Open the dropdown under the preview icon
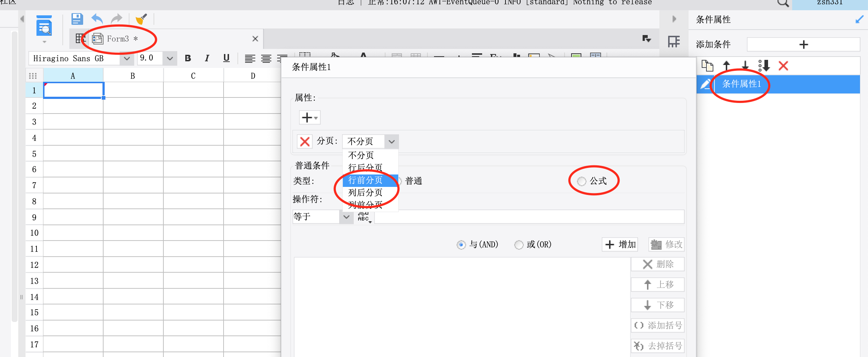The width and height of the screenshot is (868, 357). pyautogui.click(x=44, y=42)
